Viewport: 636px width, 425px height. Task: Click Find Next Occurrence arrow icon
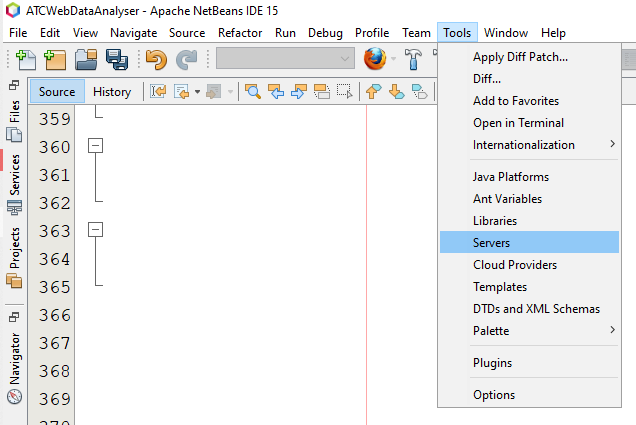pyautogui.click(x=299, y=92)
